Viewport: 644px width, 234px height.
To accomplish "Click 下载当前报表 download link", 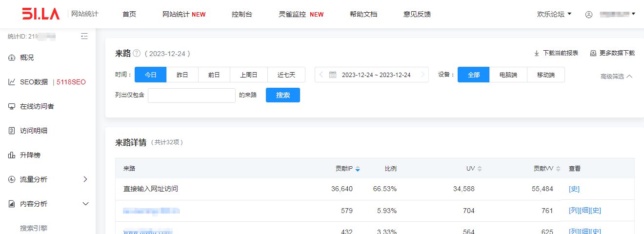I will (556, 53).
